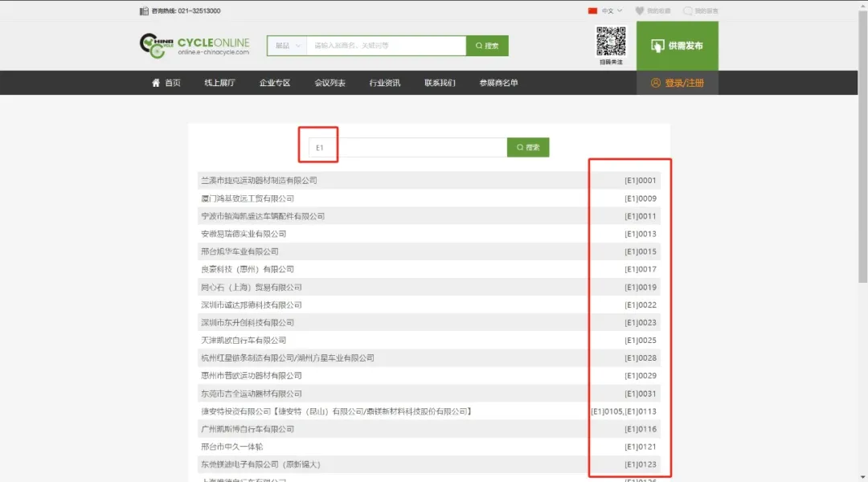Click the exhibitor search field containing E1
Viewport: 868px width, 482px height.
click(407, 148)
